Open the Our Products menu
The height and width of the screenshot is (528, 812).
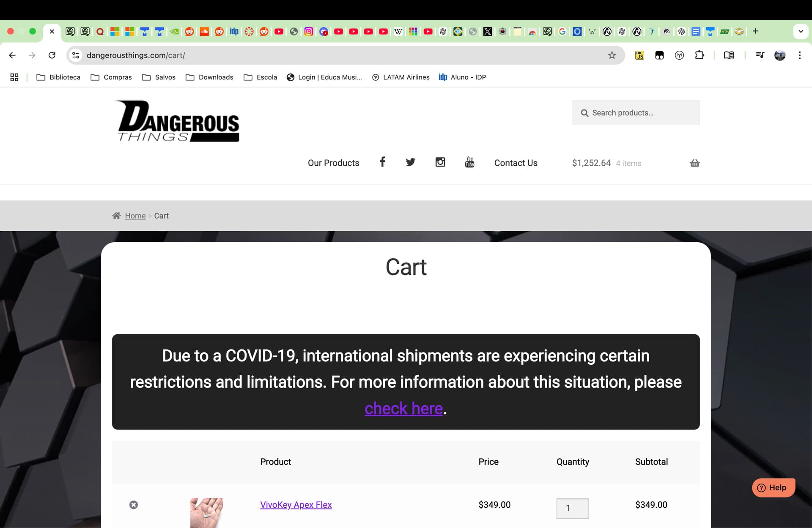(x=333, y=163)
